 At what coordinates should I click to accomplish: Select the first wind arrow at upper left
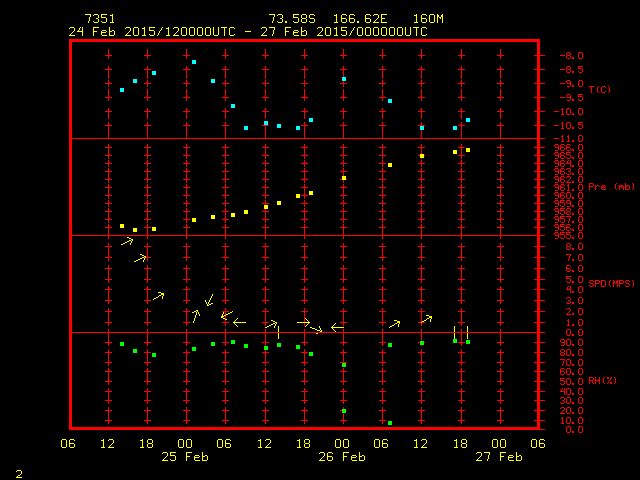pos(127,241)
